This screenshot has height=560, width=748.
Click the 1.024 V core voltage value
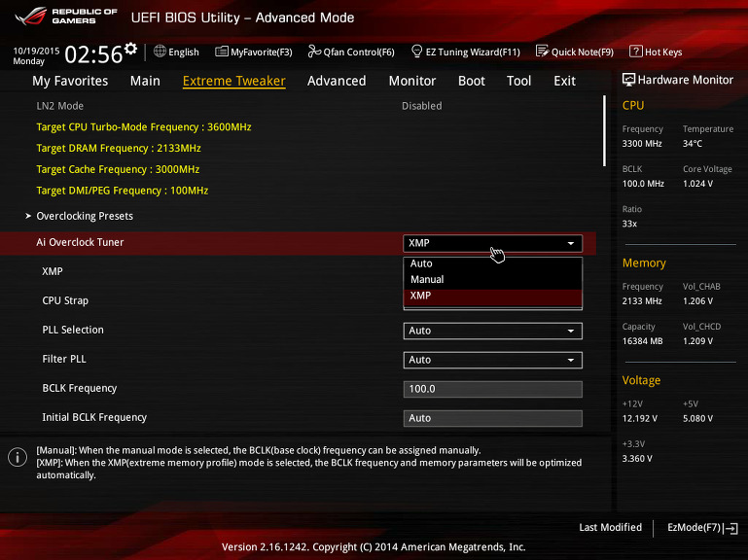point(697,184)
